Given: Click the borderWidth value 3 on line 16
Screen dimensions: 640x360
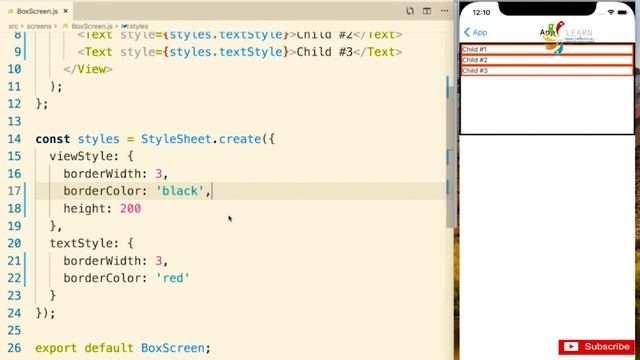Looking at the screenshot, I should click(159, 174).
